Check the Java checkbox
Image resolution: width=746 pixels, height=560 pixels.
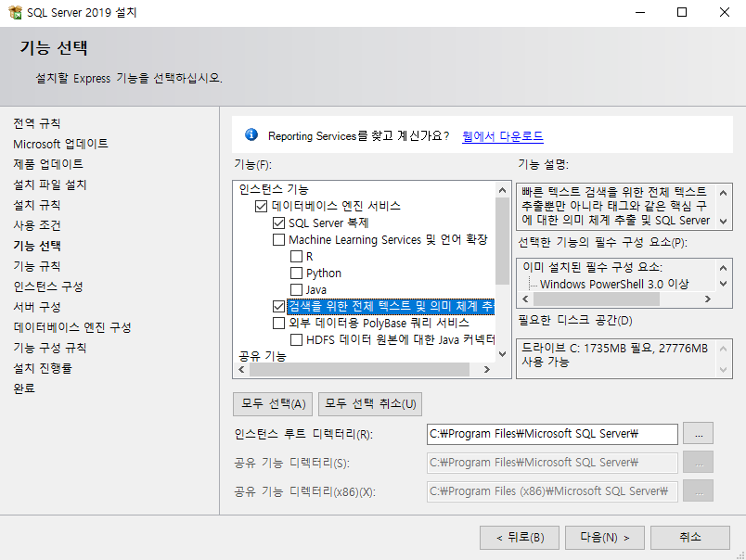pos(296,289)
